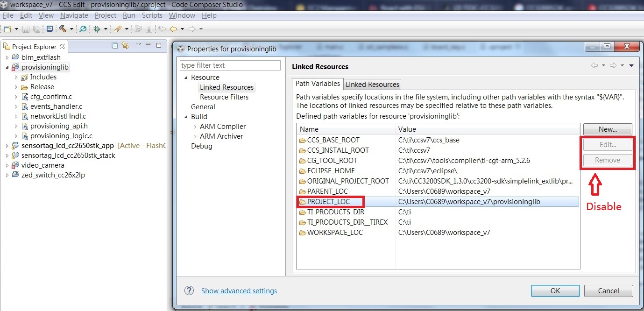
Task: Click the New wizard toolbar icon
Action: click(x=7, y=29)
